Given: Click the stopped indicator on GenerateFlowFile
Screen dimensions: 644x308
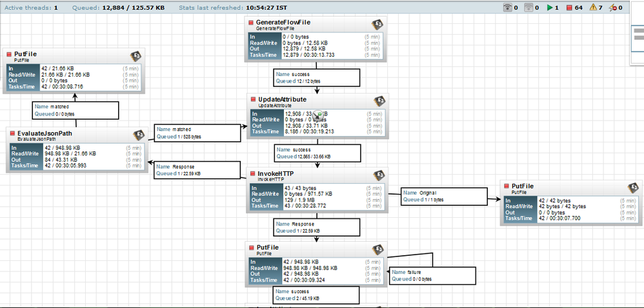Looking at the screenshot, I should (252, 23).
